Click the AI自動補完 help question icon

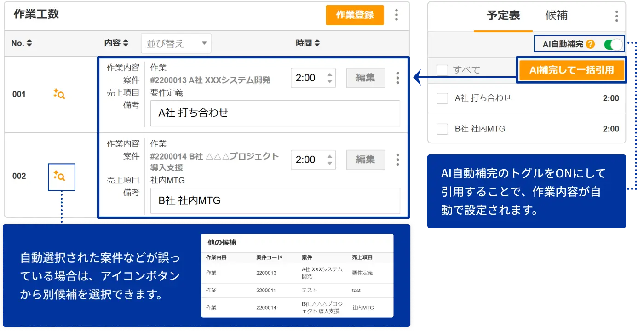coord(591,45)
